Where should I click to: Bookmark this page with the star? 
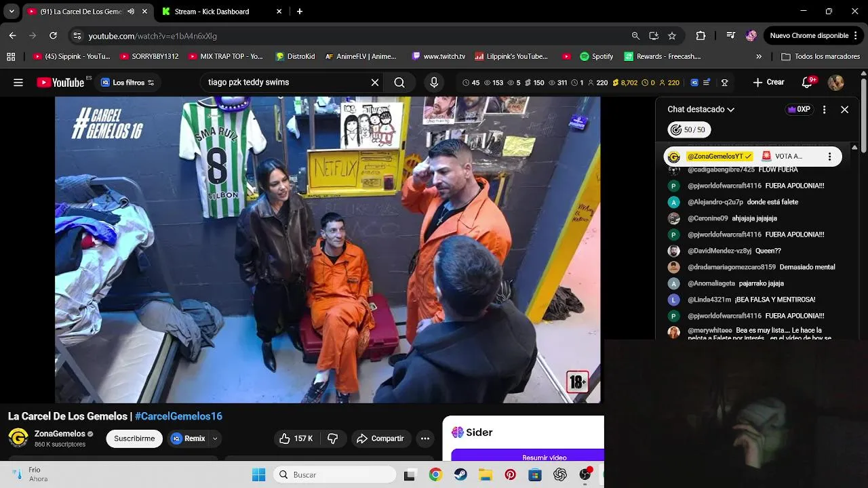click(x=672, y=36)
